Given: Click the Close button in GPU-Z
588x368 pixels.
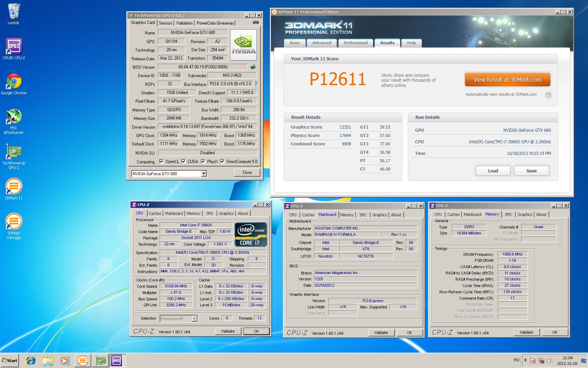Looking at the screenshot, I should (x=247, y=172).
